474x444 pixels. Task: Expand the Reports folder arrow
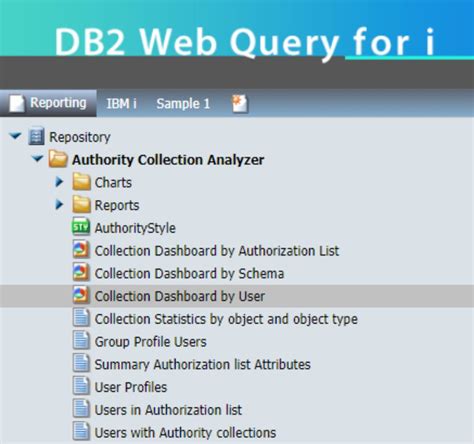(x=59, y=205)
